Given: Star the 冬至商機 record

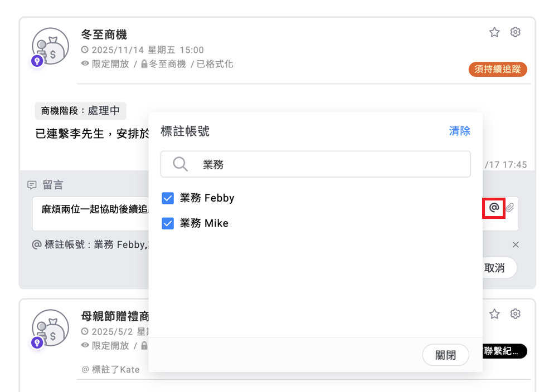Looking at the screenshot, I should [494, 32].
